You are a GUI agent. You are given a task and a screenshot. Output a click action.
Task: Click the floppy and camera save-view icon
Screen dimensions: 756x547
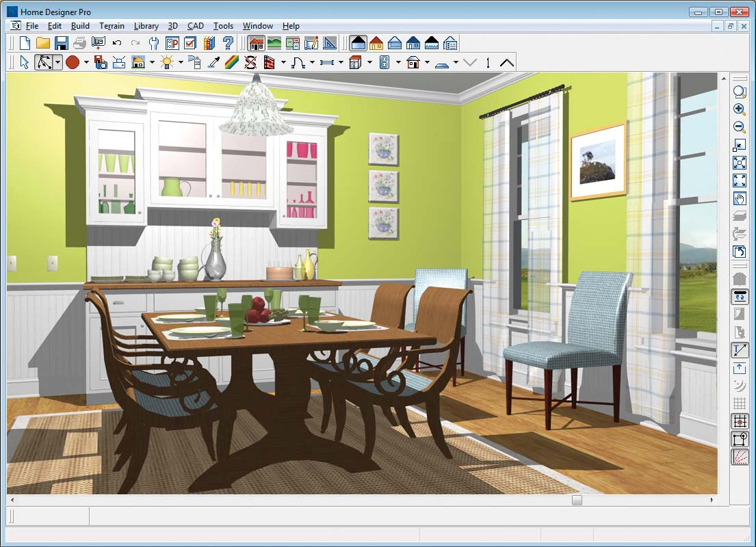tap(101, 63)
